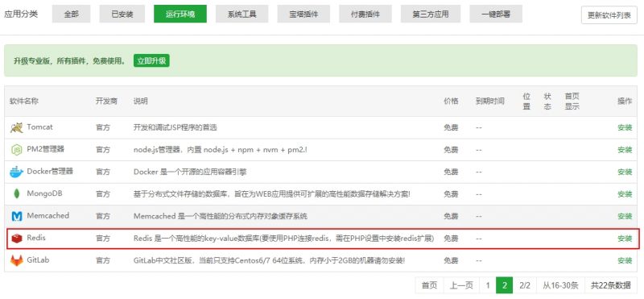Click the 2/2 page indicator
The width and height of the screenshot is (644, 299).
coord(525,285)
